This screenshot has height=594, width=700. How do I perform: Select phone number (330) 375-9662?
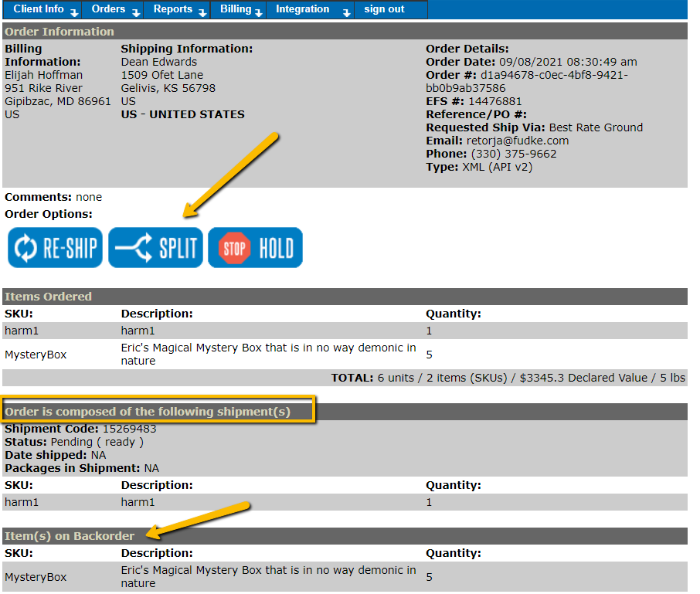[x=514, y=154]
